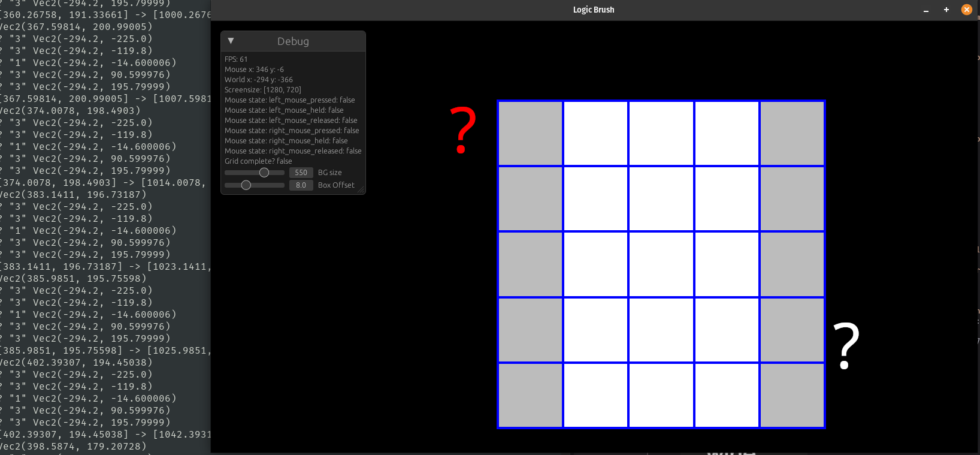Maximize the Logic Brush window with plus button

click(x=946, y=10)
